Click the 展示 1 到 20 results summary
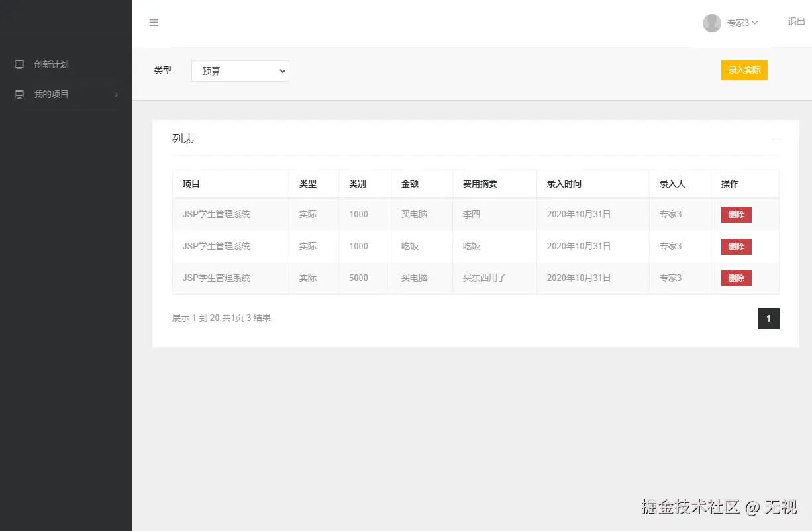This screenshot has width=812, height=531. [221, 318]
